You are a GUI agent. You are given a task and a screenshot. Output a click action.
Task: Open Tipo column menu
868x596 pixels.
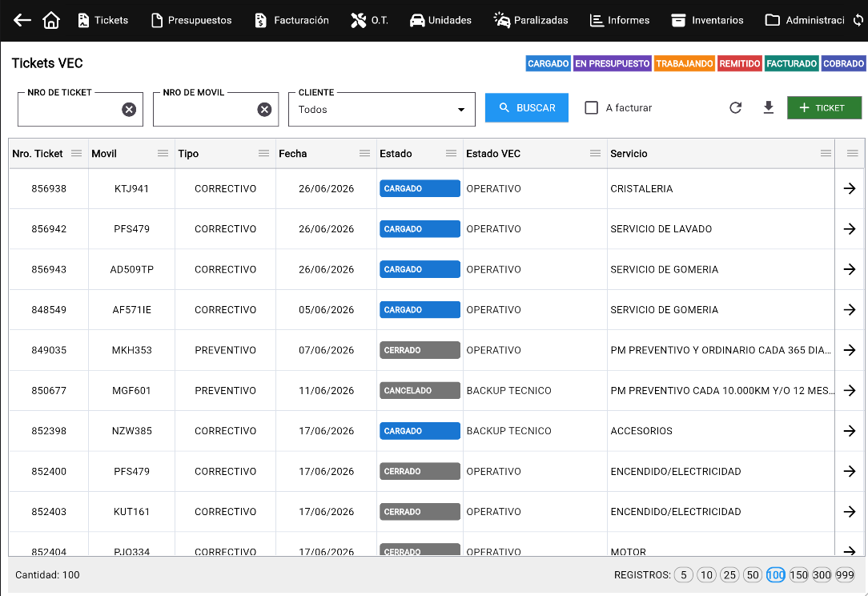coord(263,154)
